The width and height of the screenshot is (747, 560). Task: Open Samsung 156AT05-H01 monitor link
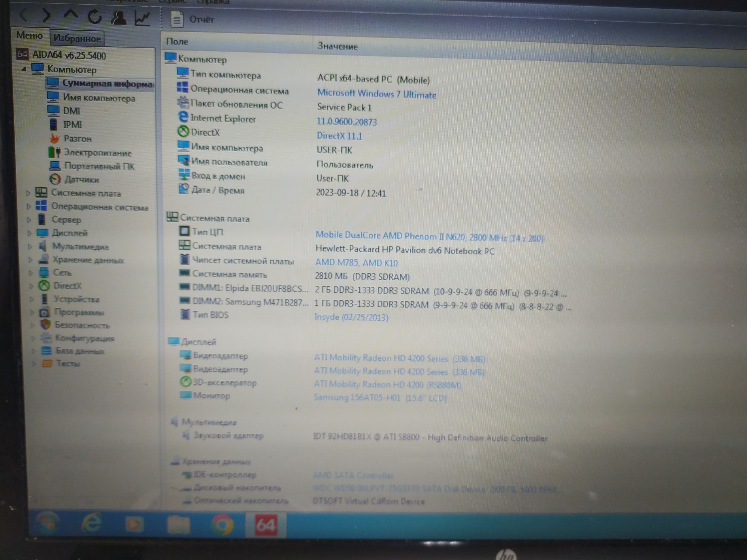[x=380, y=397]
